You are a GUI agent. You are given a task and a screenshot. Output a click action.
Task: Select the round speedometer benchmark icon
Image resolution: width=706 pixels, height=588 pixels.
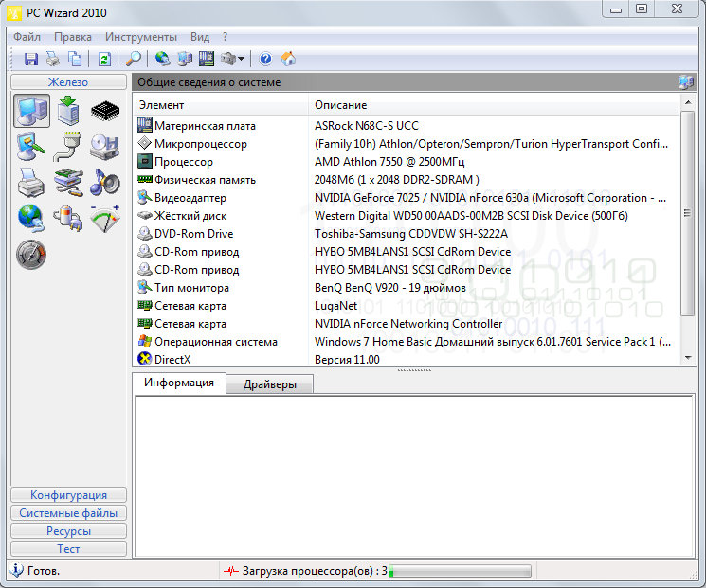[31, 255]
